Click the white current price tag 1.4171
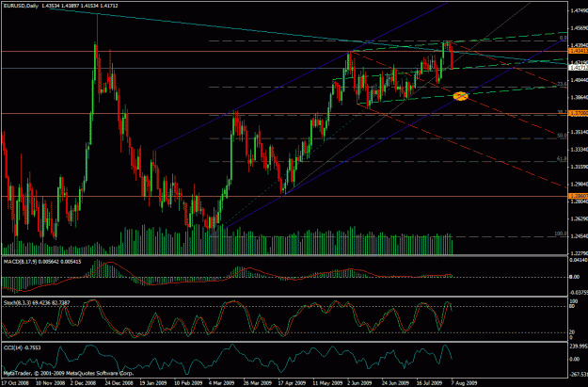The image size is (588, 387). (x=579, y=68)
